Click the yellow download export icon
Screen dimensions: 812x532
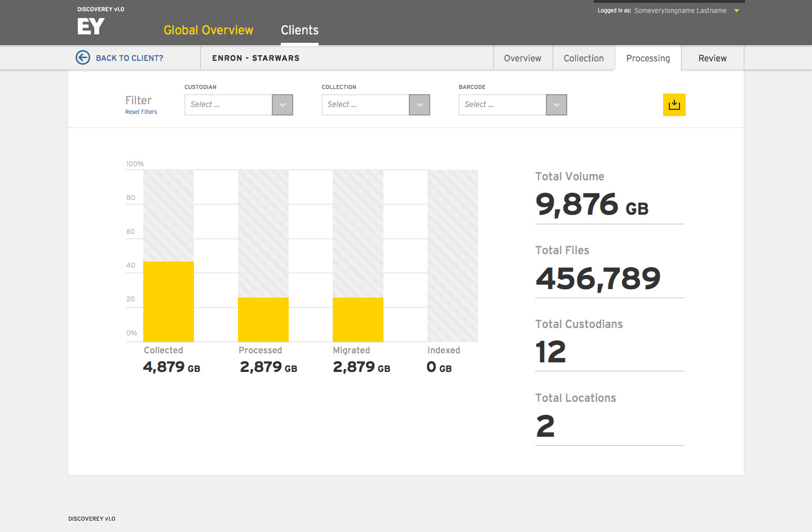coord(674,105)
